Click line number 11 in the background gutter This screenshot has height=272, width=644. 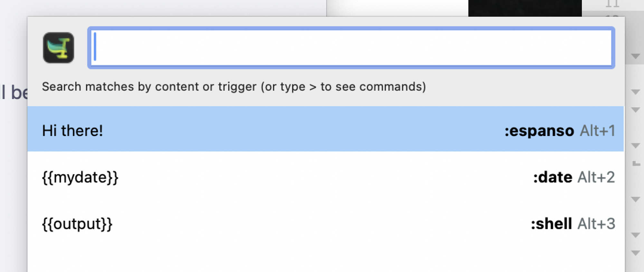coord(612,4)
